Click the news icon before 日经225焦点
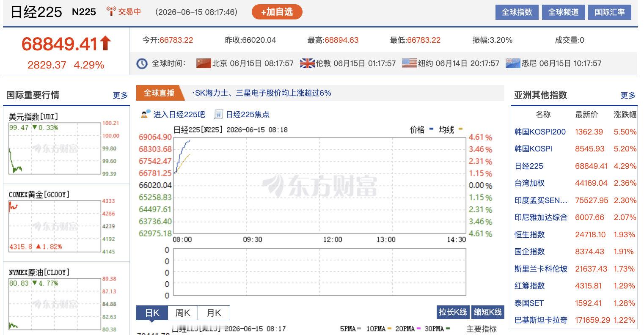Viewport: 644px width, 335px height. (218, 114)
